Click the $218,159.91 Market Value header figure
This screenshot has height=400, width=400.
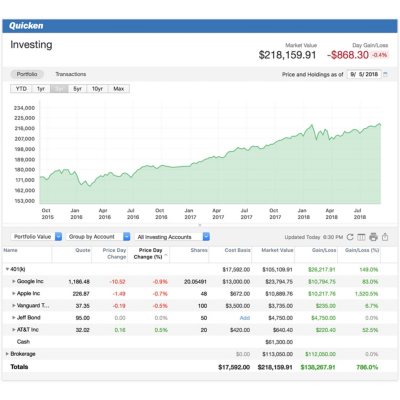[x=287, y=55]
